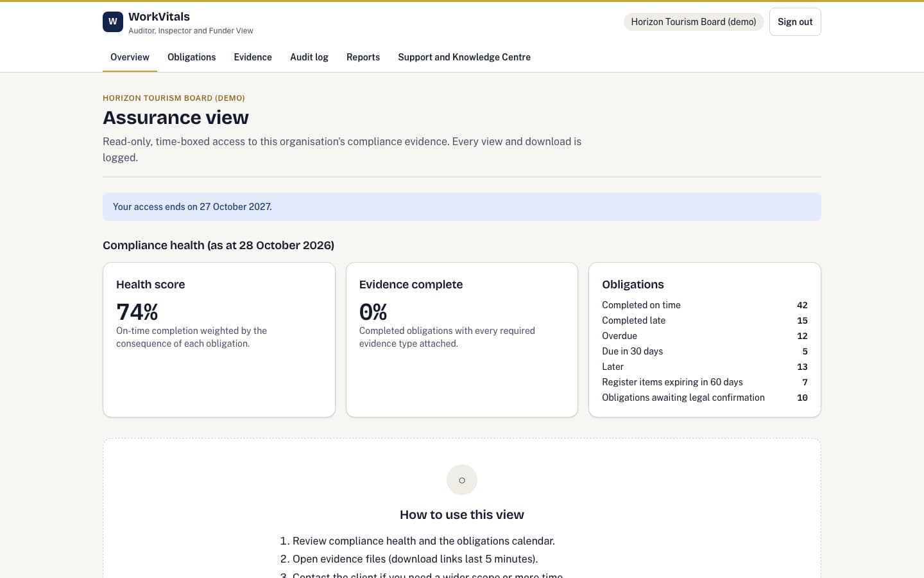Click the Horizon Tourism Board (demo) badge
The width and height of the screenshot is (924, 578).
click(x=694, y=22)
